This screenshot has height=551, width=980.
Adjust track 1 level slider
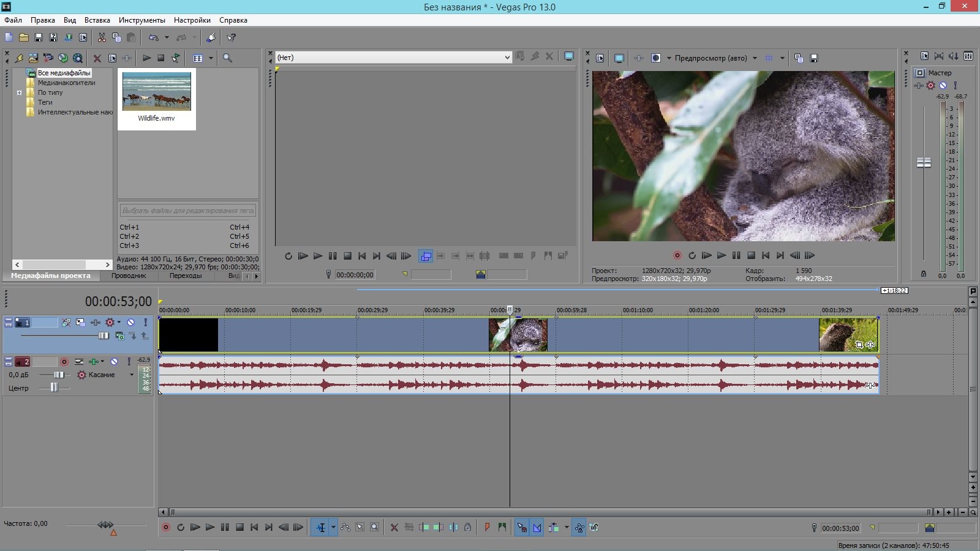click(x=104, y=335)
